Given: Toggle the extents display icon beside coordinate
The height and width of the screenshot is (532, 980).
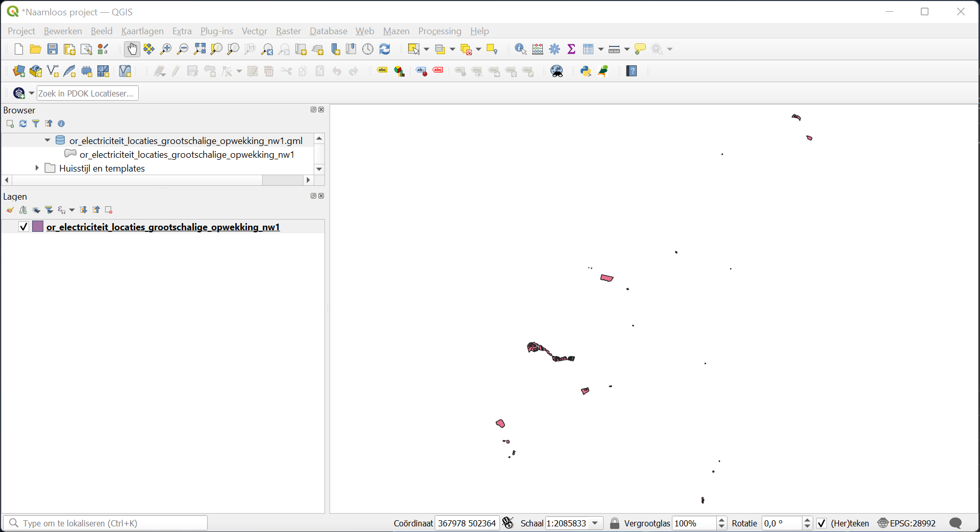Looking at the screenshot, I should coord(508,523).
